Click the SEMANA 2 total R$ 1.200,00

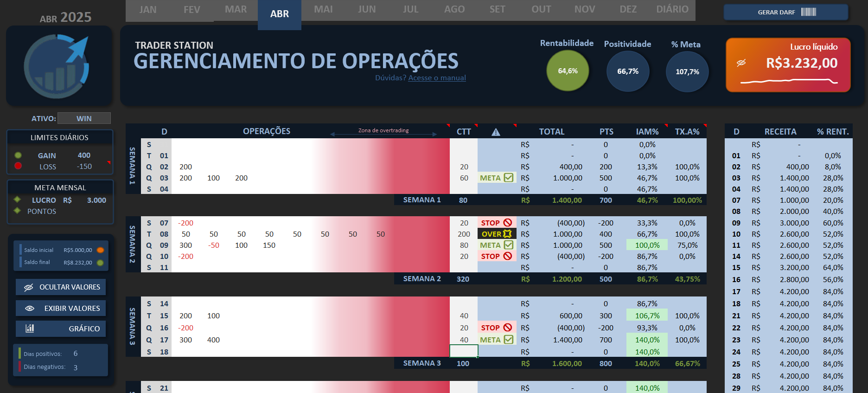click(x=551, y=279)
